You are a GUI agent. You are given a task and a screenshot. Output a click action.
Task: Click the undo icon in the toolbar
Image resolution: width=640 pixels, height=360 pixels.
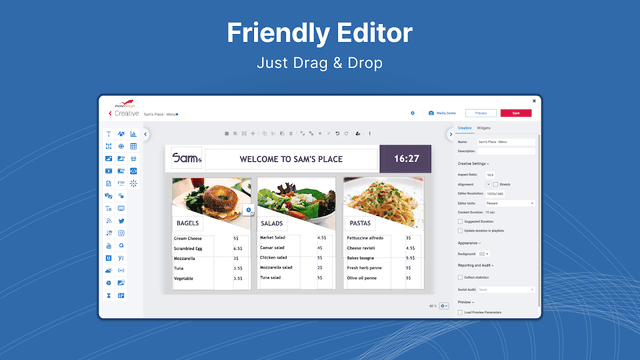[x=338, y=133]
